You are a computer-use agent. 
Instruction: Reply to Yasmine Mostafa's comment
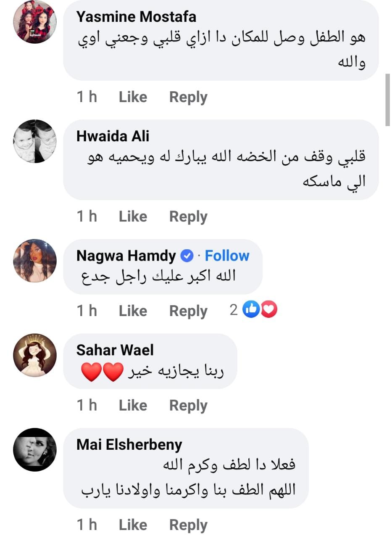pyautogui.click(x=188, y=97)
